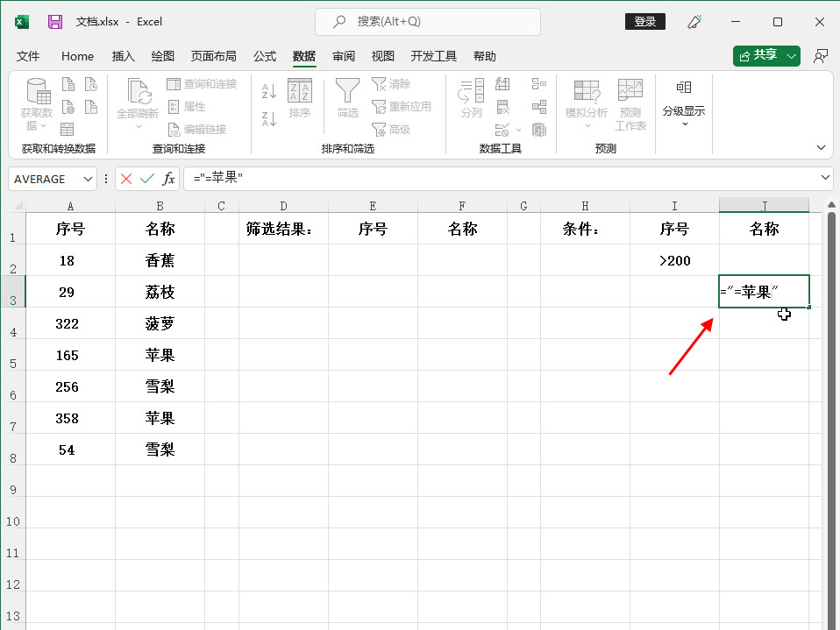Click the Excel logo icon
Image resolution: width=840 pixels, height=630 pixels.
[22, 22]
